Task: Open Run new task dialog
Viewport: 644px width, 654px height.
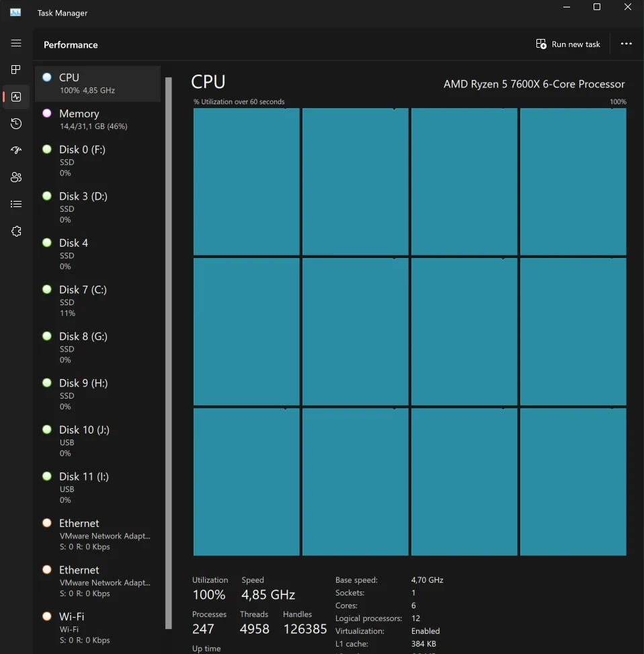Action: [568, 44]
